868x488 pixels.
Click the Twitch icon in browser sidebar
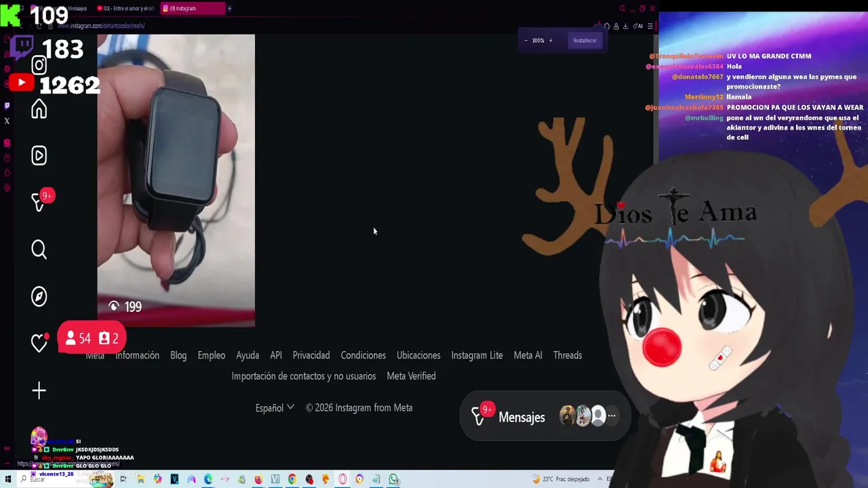click(x=7, y=106)
